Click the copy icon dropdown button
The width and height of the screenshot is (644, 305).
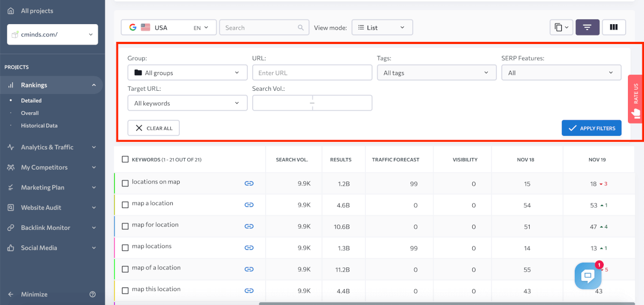(x=561, y=27)
